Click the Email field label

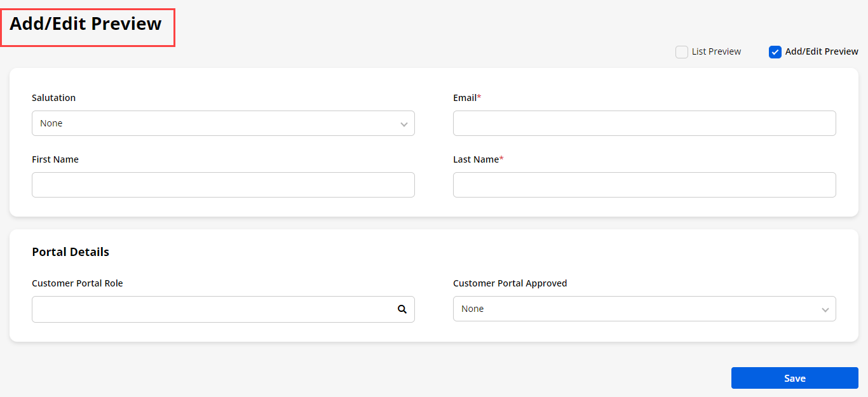coord(465,98)
